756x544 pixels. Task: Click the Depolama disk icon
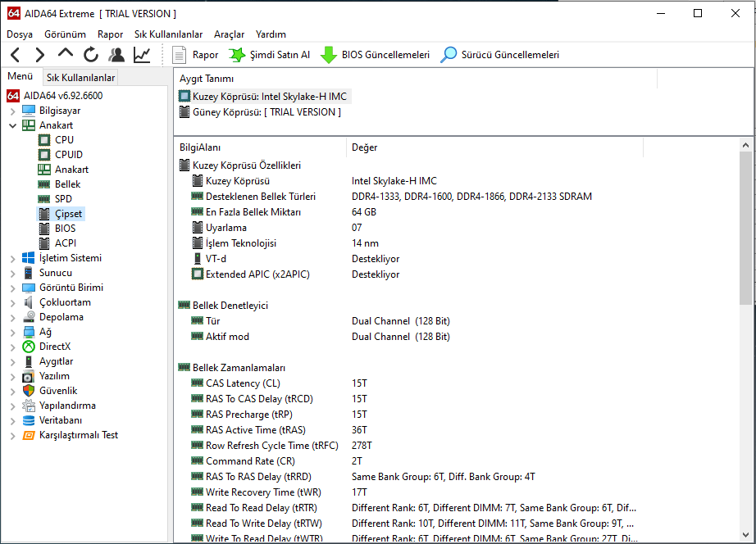tap(29, 317)
